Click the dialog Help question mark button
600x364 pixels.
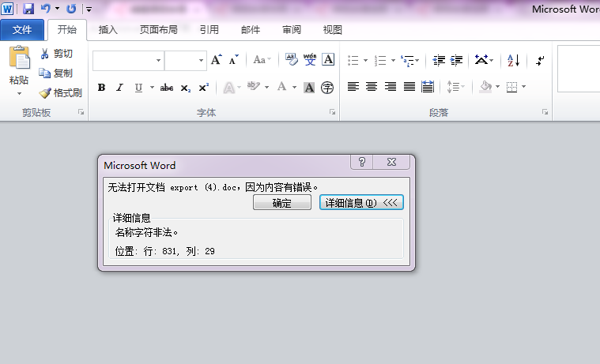tap(362, 162)
